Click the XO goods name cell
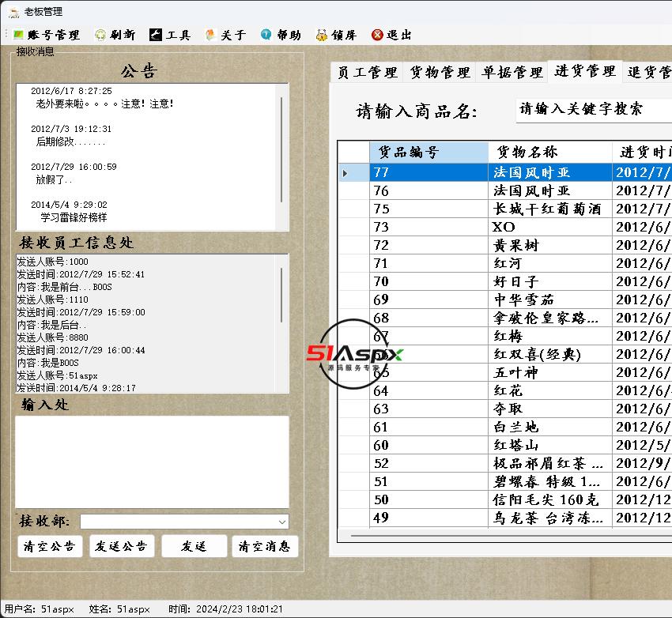Image resolution: width=672 pixels, height=618 pixels. pos(550,227)
